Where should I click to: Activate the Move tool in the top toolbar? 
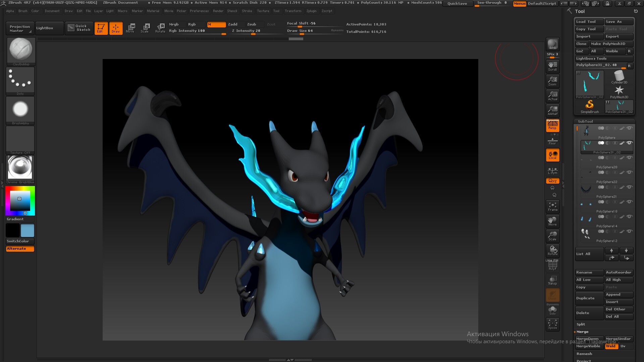131,28
